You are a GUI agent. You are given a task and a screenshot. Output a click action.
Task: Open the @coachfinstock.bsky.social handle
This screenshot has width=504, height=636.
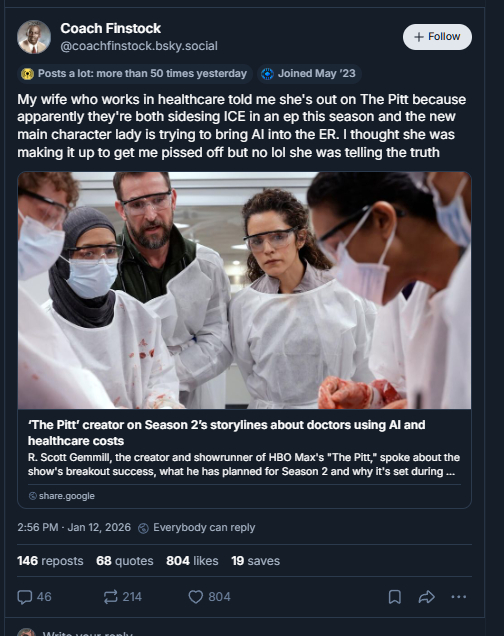pos(139,46)
